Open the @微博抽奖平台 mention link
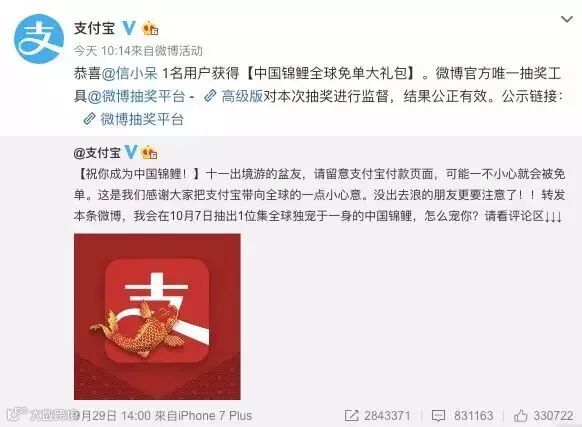582x427 pixels. point(136,96)
